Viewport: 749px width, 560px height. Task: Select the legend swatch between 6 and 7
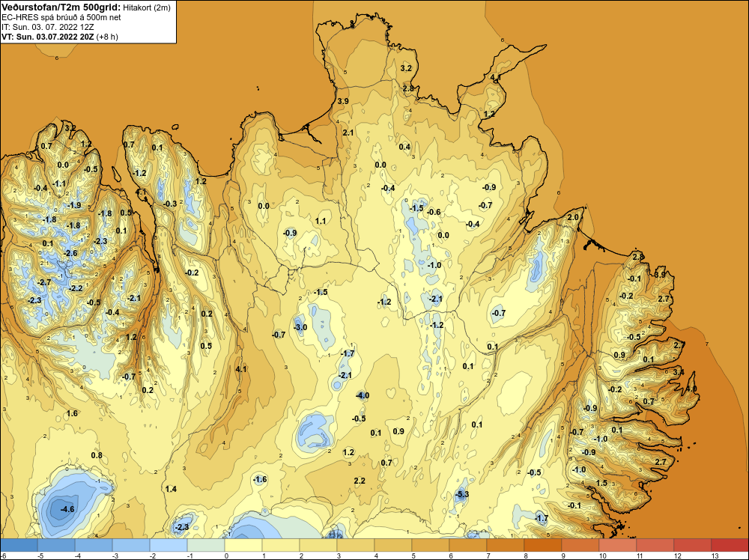[467, 545]
